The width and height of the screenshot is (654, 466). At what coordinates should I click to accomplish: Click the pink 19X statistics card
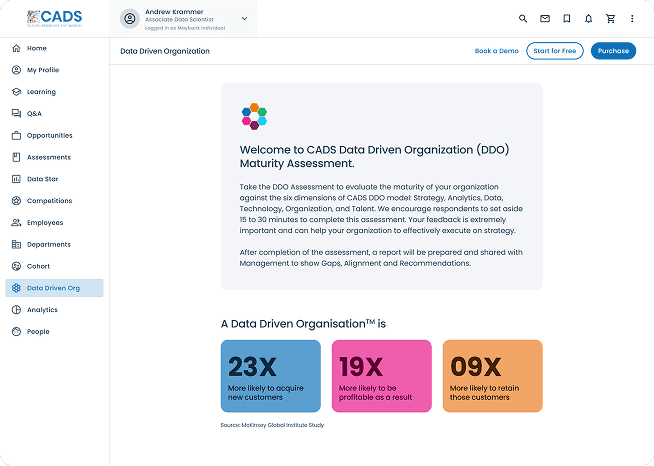coord(381,376)
